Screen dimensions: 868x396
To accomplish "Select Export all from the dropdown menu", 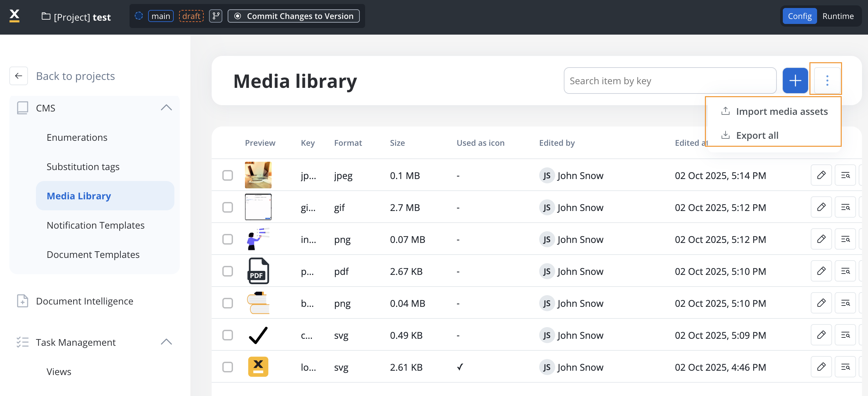I will pos(757,135).
